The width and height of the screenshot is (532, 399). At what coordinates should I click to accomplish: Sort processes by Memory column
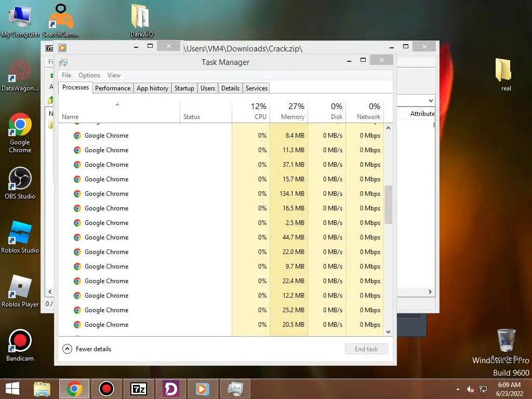tap(289, 112)
